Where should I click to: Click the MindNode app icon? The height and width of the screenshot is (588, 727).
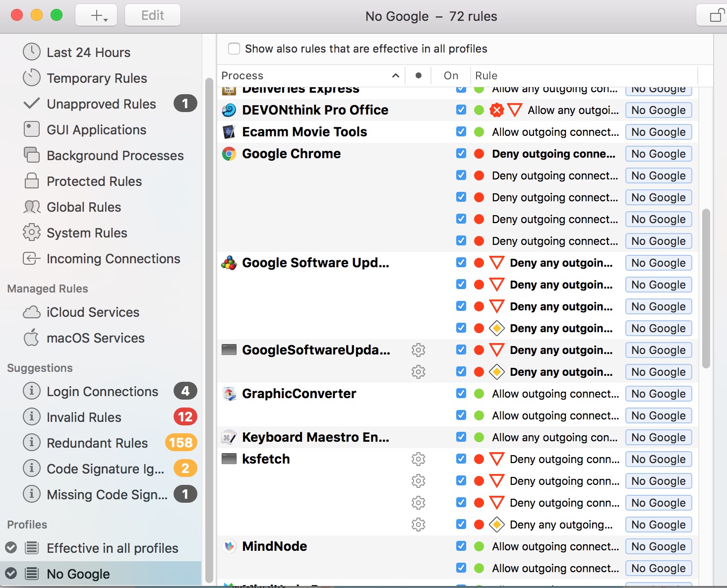click(229, 546)
